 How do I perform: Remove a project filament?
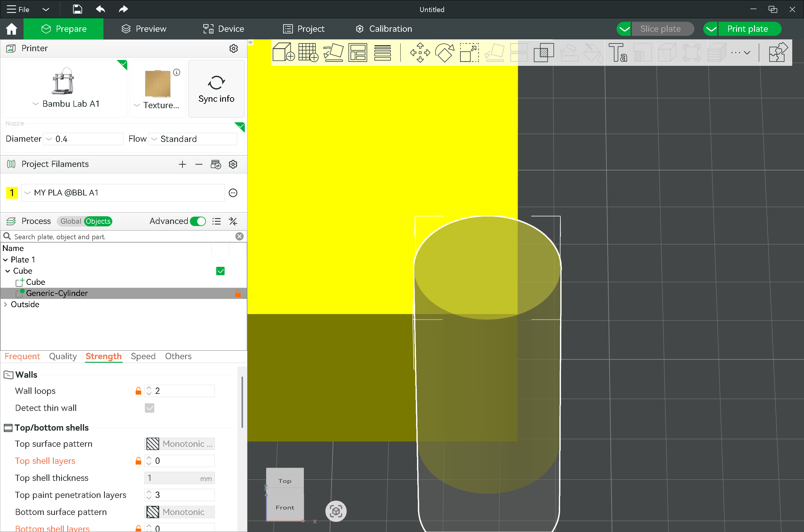tap(199, 164)
